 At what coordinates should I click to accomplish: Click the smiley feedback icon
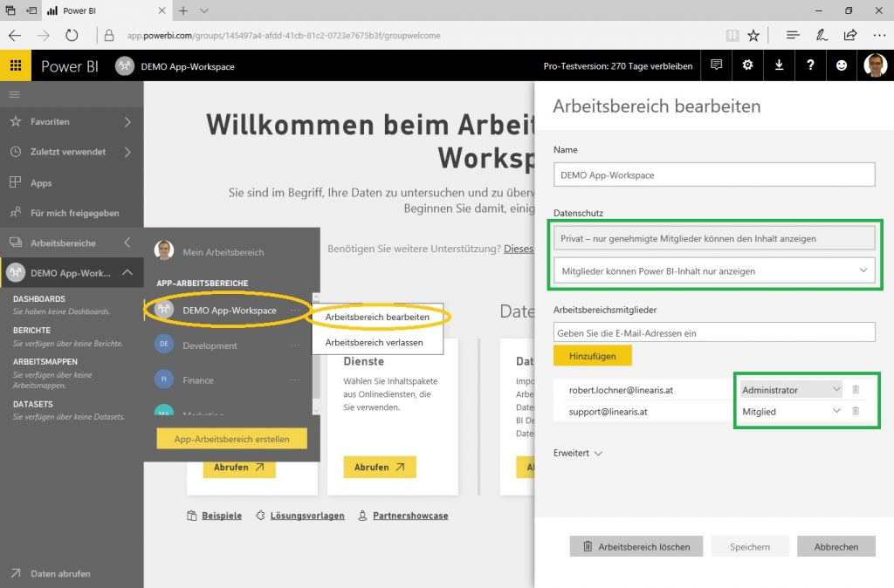841,65
